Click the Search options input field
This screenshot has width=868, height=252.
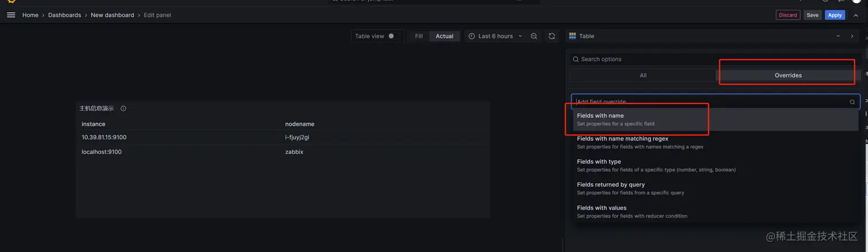click(x=714, y=59)
